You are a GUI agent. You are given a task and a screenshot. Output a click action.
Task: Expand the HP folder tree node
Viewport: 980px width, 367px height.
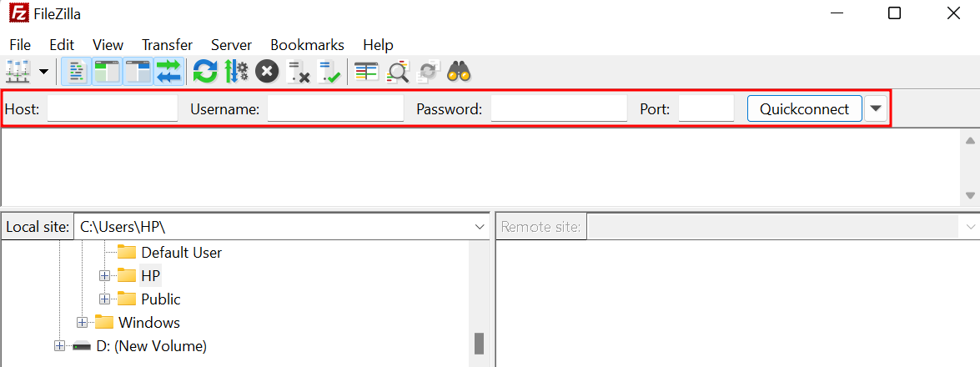(104, 275)
